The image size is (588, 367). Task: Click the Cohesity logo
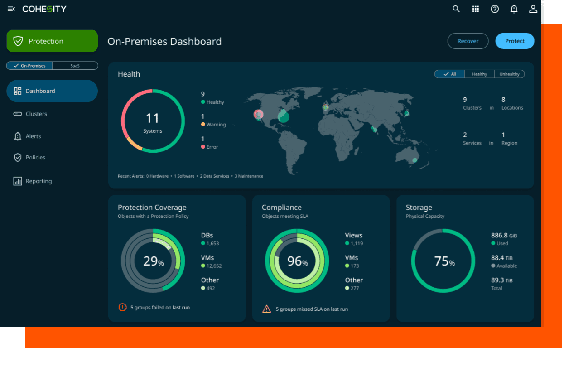pyautogui.click(x=44, y=9)
